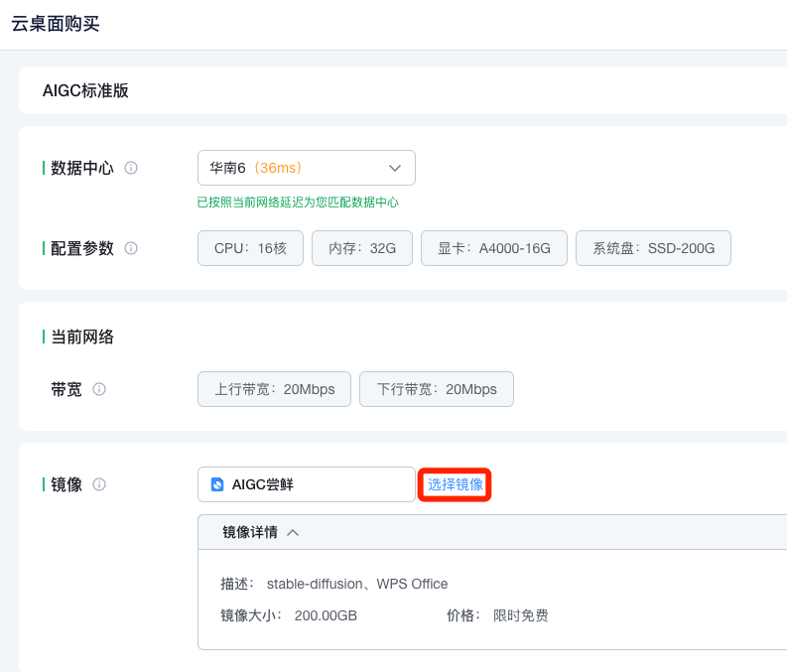The image size is (787, 672).
Task: Click the blue image file icon in AIGC尝鲜 field
Action: (217, 484)
